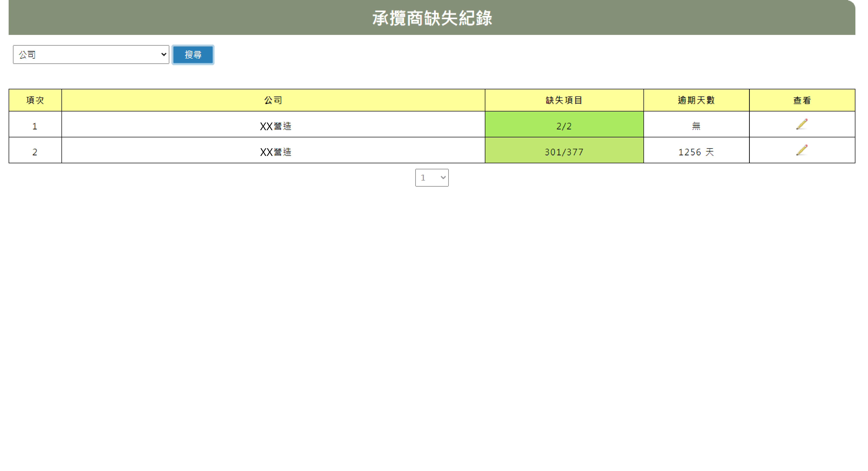The width and height of the screenshot is (868, 471).
Task: Open the pencil edit icon for the 301/377 row
Action: (802, 150)
